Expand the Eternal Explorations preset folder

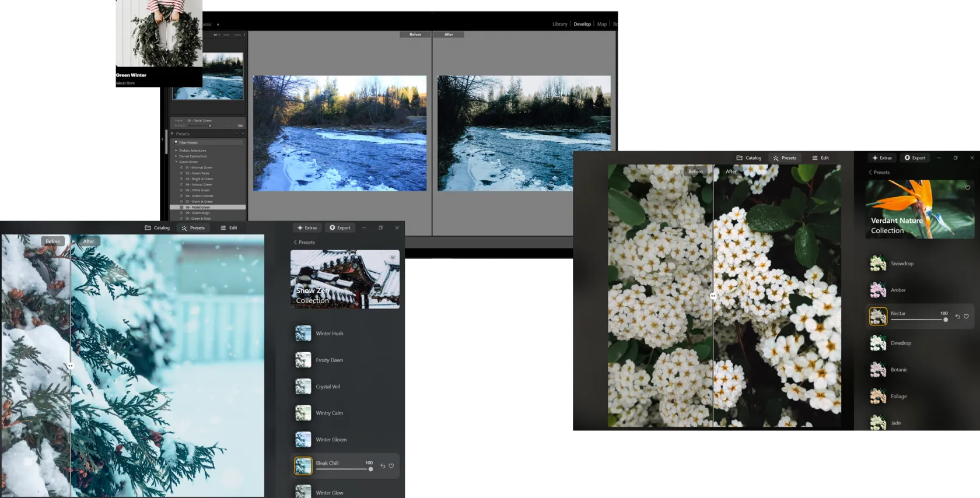click(176, 156)
